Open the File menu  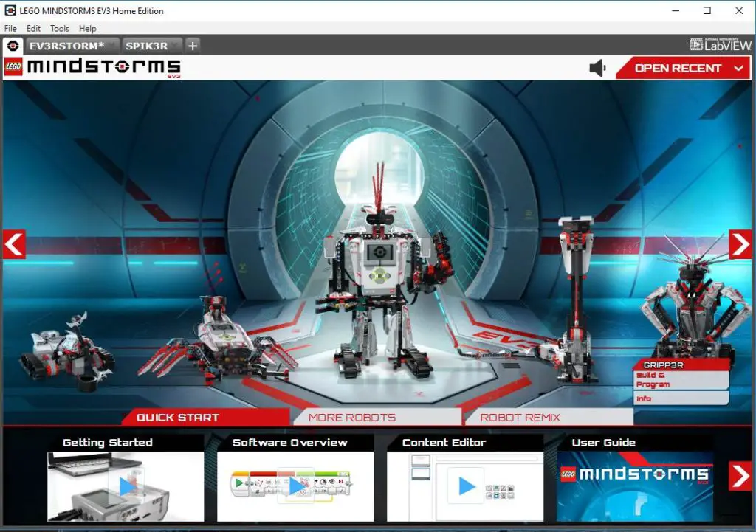10,29
